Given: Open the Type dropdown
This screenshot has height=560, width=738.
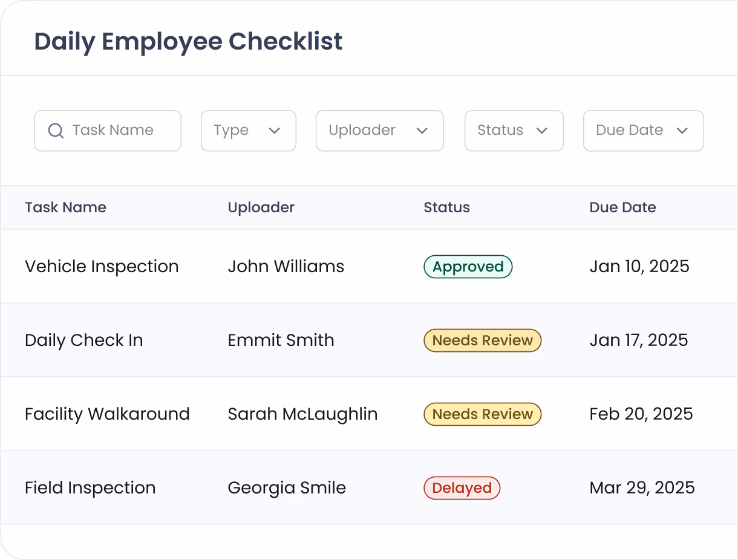Looking at the screenshot, I should coord(248,131).
